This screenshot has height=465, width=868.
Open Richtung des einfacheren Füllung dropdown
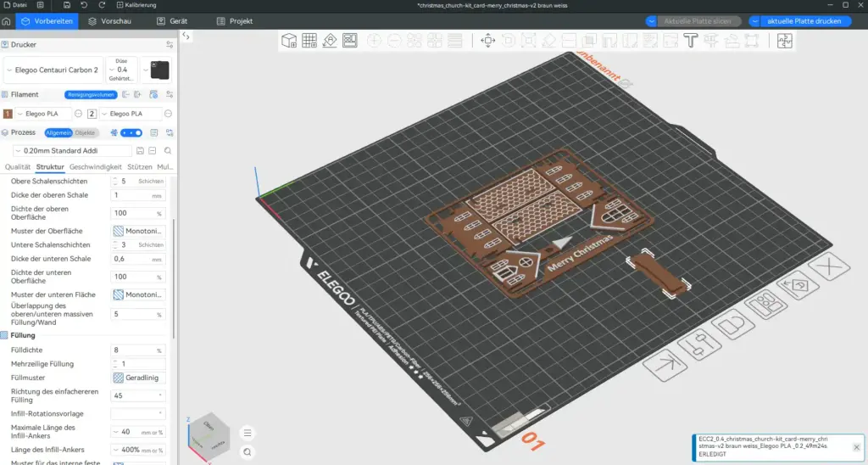(x=138, y=395)
